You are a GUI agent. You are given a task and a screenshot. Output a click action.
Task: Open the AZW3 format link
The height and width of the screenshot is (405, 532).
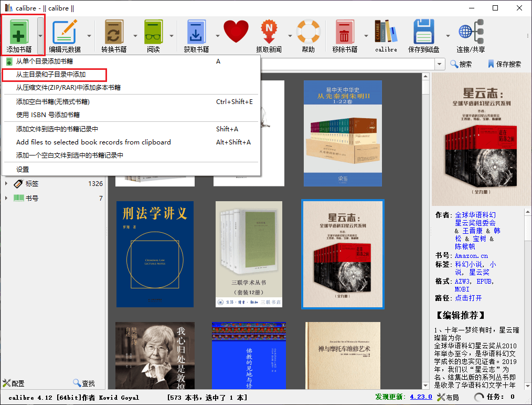tap(462, 282)
